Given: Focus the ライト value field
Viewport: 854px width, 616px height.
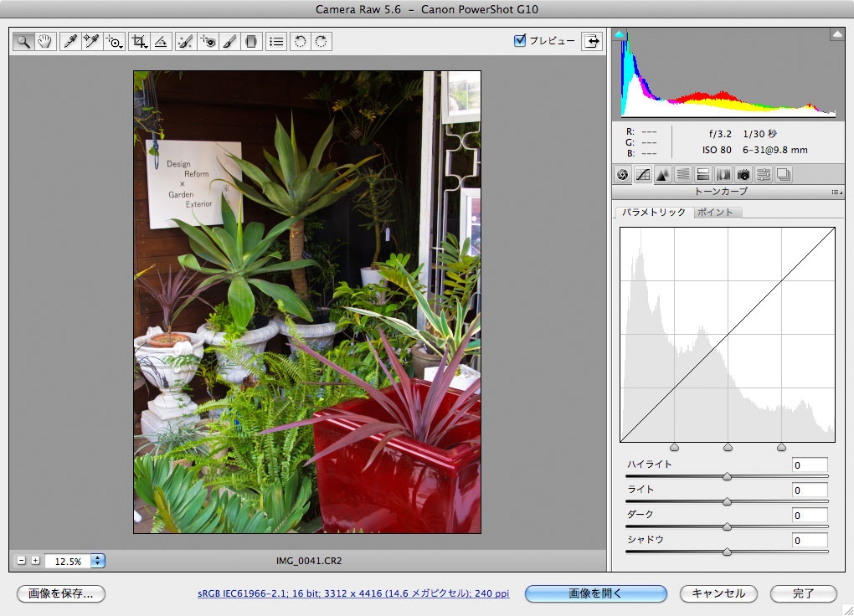Looking at the screenshot, I should 810,490.
